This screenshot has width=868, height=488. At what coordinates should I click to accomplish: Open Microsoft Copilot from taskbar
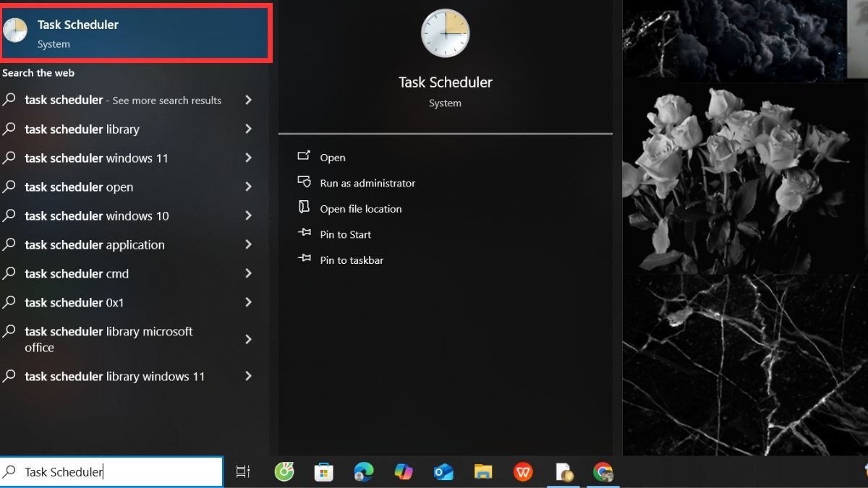(403, 471)
